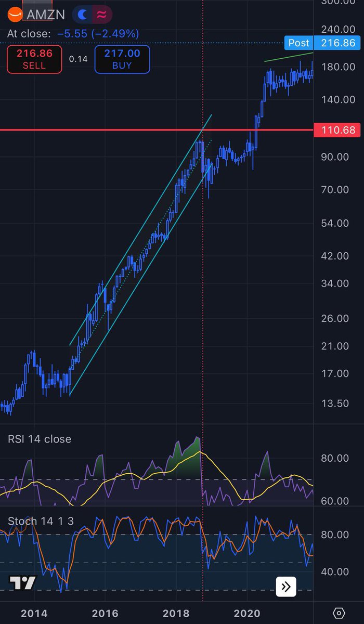Select the upper cyan channel line
The width and height of the screenshot is (364, 624).
[x=140, y=229]
